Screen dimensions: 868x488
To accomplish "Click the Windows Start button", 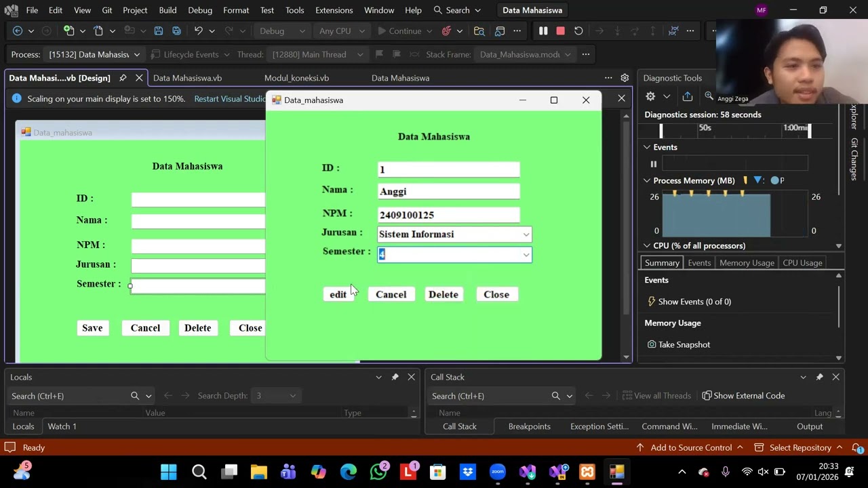I will tap(169, 472).
